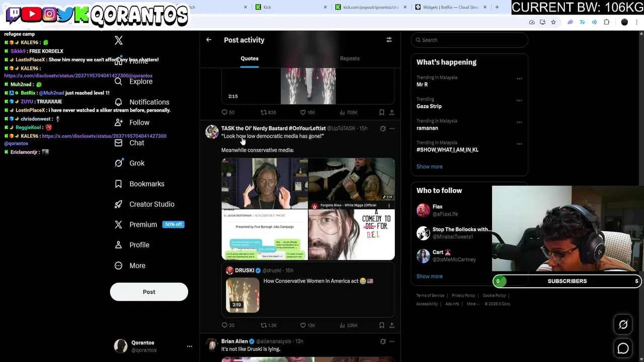
Task: Switch to the Kick browser tab
Action: (291, 7)
